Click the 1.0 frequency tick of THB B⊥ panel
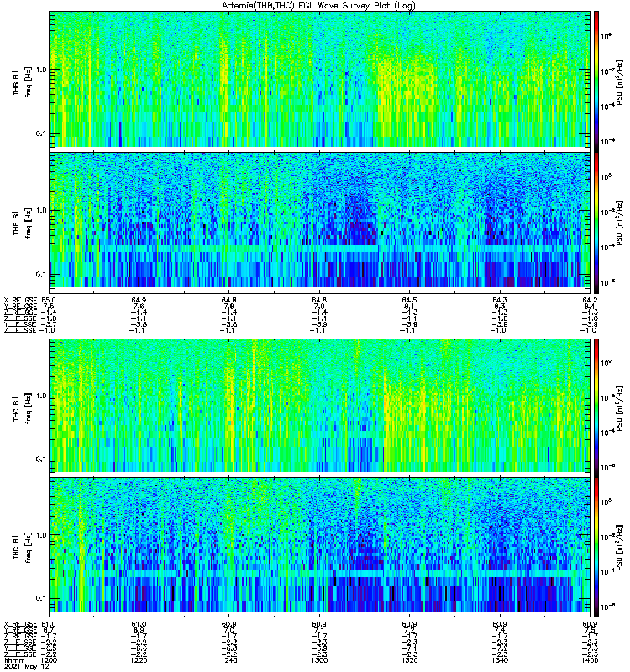This screenshot has height=672, width=630. (x=41, y=70)
